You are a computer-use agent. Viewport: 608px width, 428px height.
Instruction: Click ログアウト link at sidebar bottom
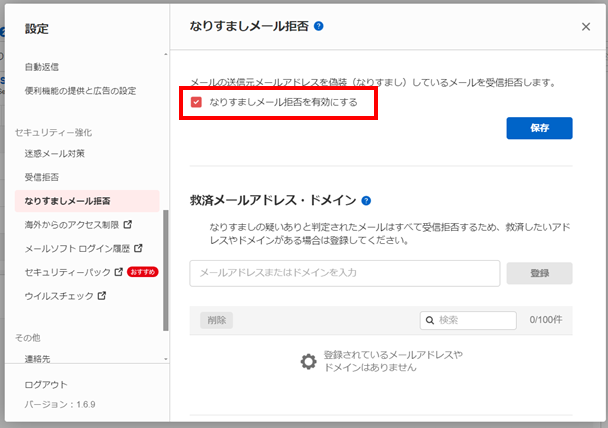[x=46, y=384]
